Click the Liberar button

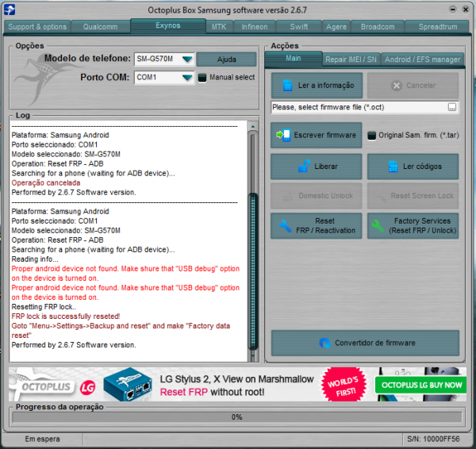[x=317, y=167]
